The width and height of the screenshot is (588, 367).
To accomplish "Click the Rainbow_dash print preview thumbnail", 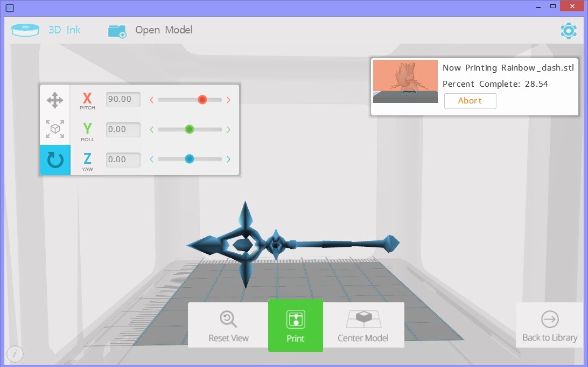I will 405,81.
